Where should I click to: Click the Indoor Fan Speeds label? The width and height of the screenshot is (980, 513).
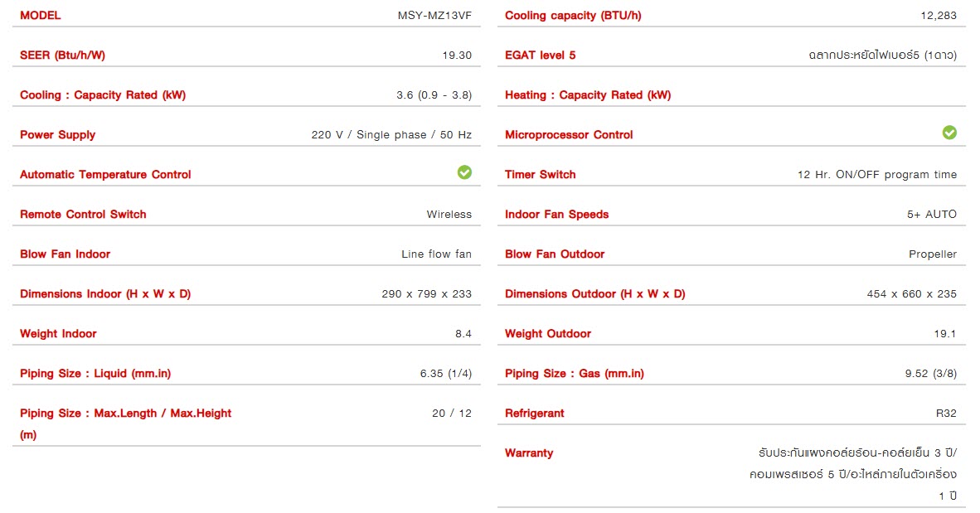(556, 214)
